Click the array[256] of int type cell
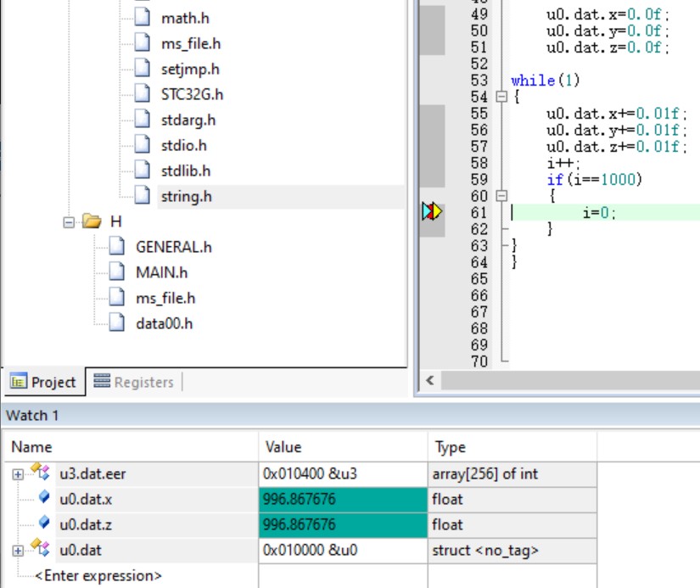 [x=512, y=473]
